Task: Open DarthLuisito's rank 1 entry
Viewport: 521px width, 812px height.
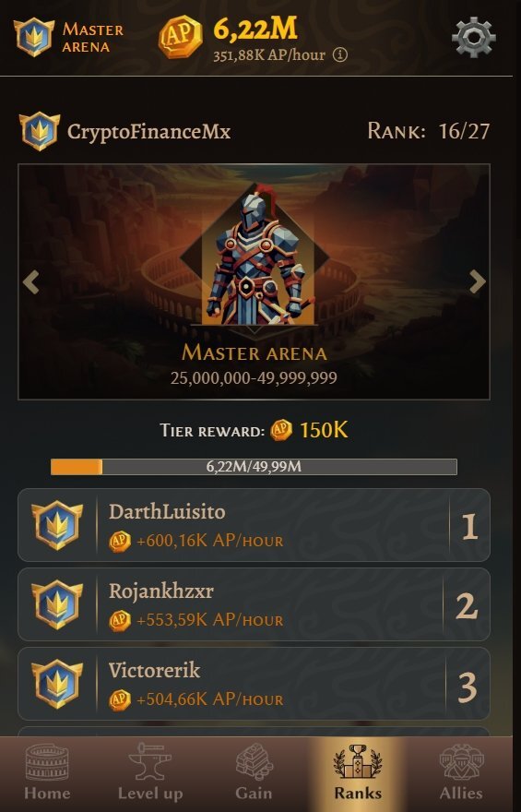Action: (254, 525)
